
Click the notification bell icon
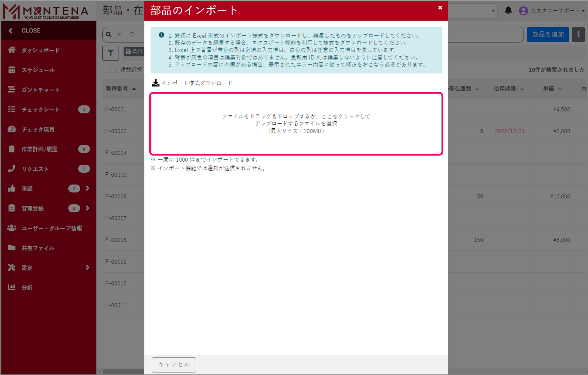coord(508,10)
